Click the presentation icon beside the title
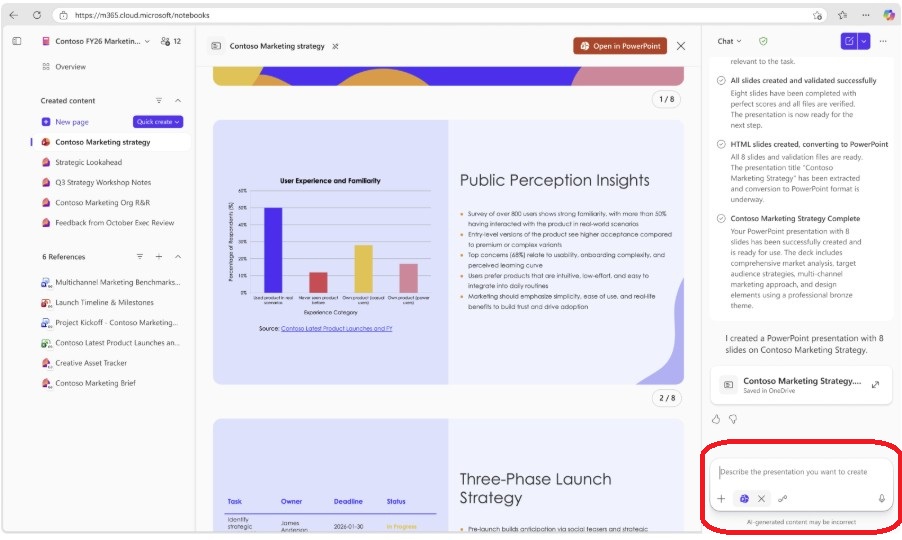902x540 pixels. pyautogui.click(x=216, y=46)
